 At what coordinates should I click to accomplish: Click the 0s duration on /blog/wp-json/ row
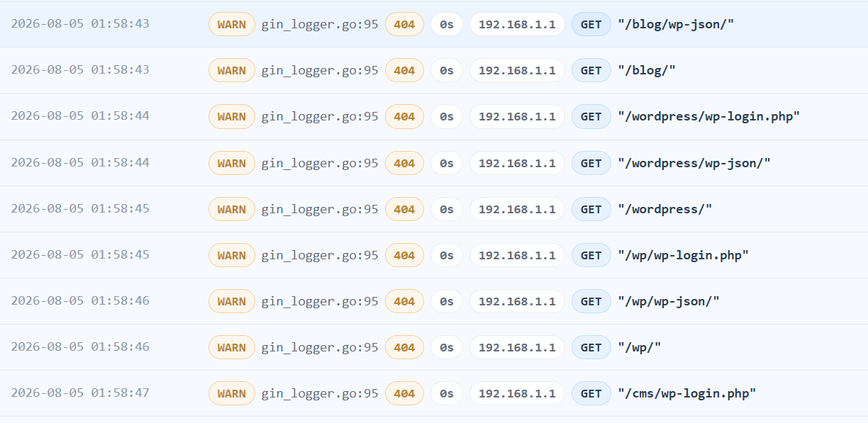click(x=447, y=24)
